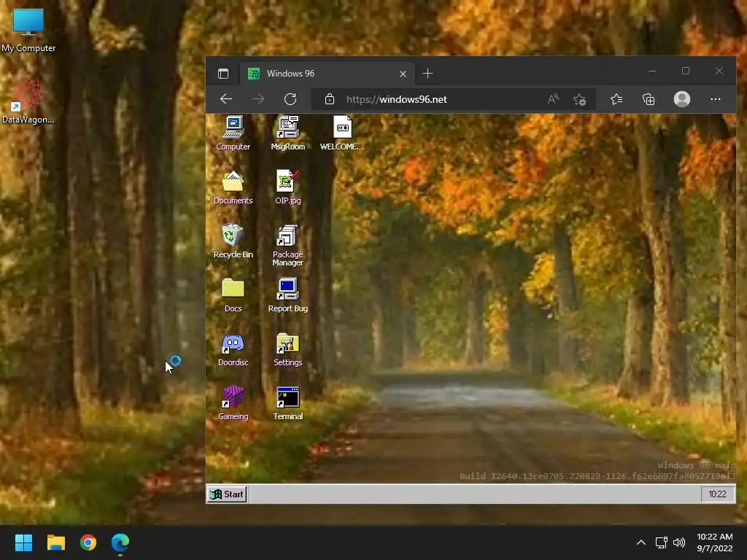Add this page to favorites star icon
747x560 pixels.
579,99
